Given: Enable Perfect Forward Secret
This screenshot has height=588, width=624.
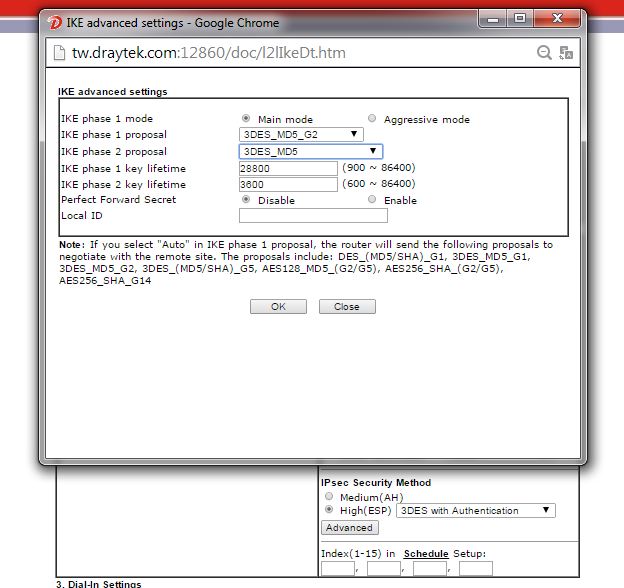Looking at the screenshot, I should tap(373, 200).
